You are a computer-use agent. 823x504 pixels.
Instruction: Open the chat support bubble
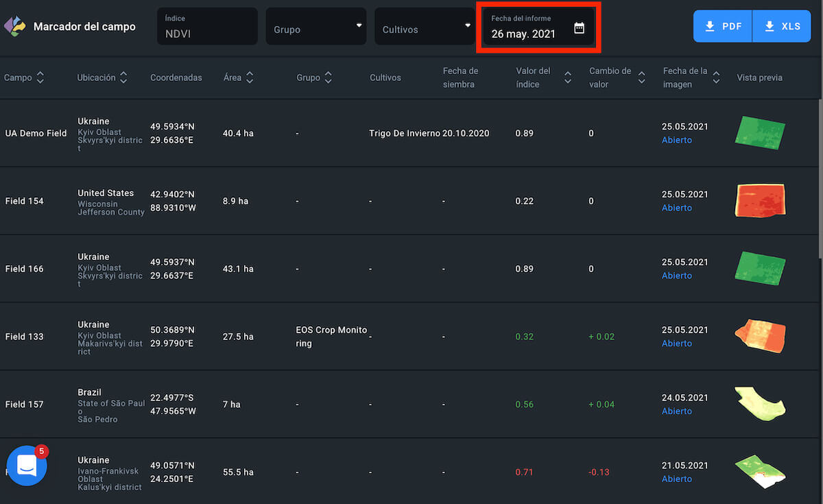tap(27, 465)
